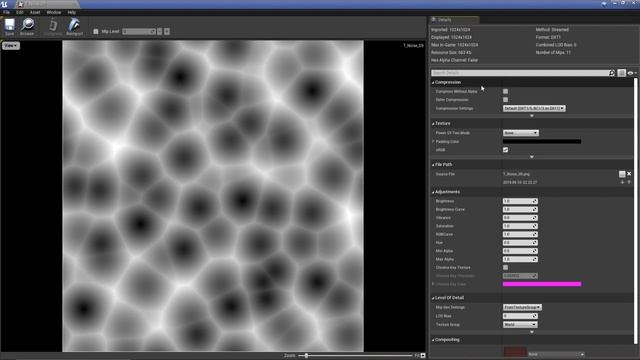Collapse the Compression section
640x360 pixels.
pos(433,82)
